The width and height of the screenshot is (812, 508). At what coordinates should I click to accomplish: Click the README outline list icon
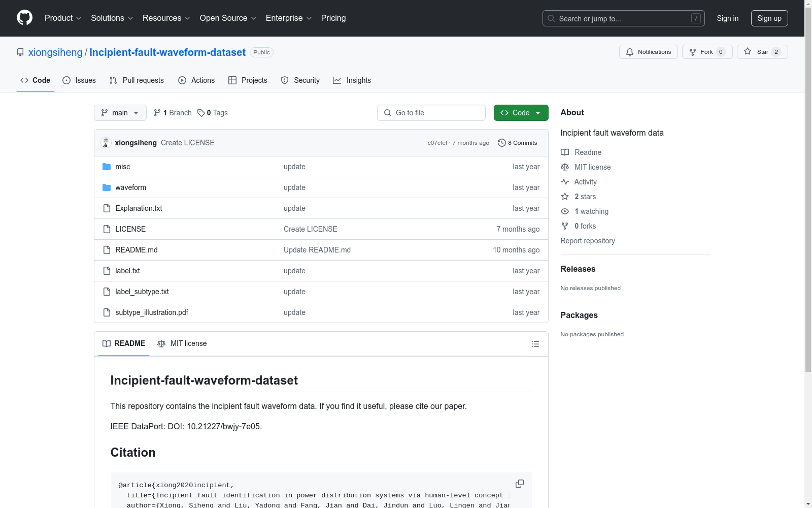(535, 344)
